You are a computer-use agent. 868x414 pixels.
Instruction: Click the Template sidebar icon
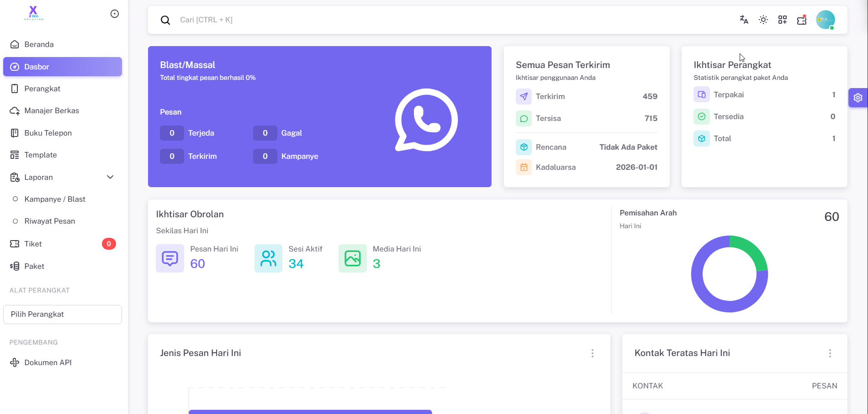pyautogui.click(x=14, y=155)
